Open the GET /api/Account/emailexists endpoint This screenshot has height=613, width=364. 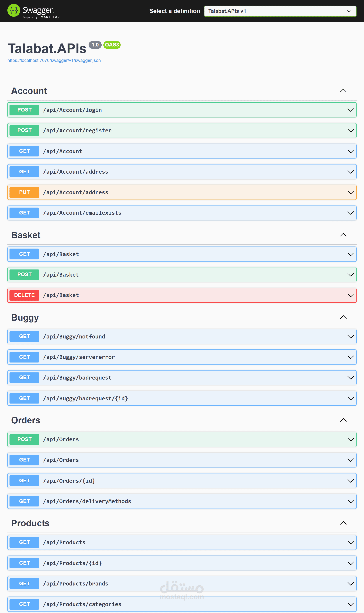coord(82,213)
